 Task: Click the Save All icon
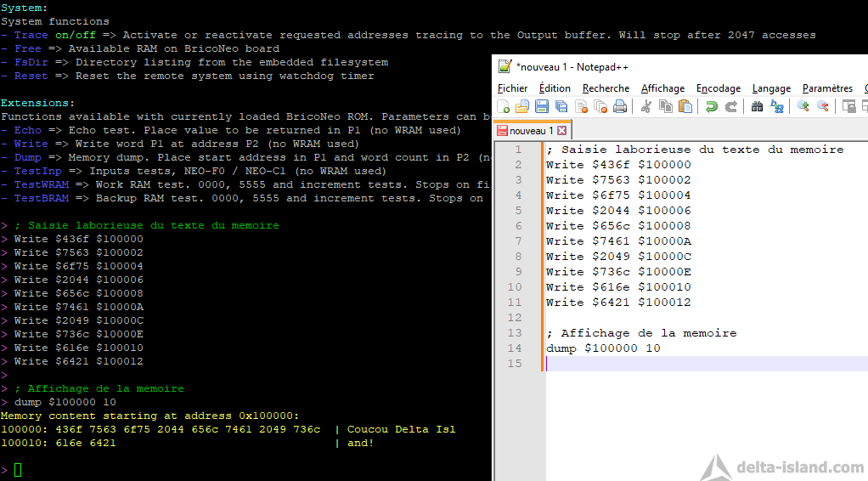(561, 106)
